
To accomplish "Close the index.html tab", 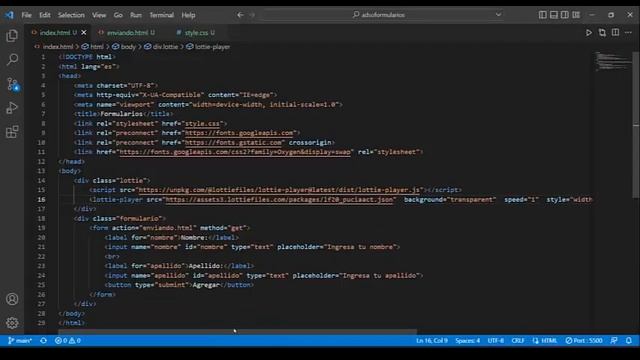I will (84, 33).
